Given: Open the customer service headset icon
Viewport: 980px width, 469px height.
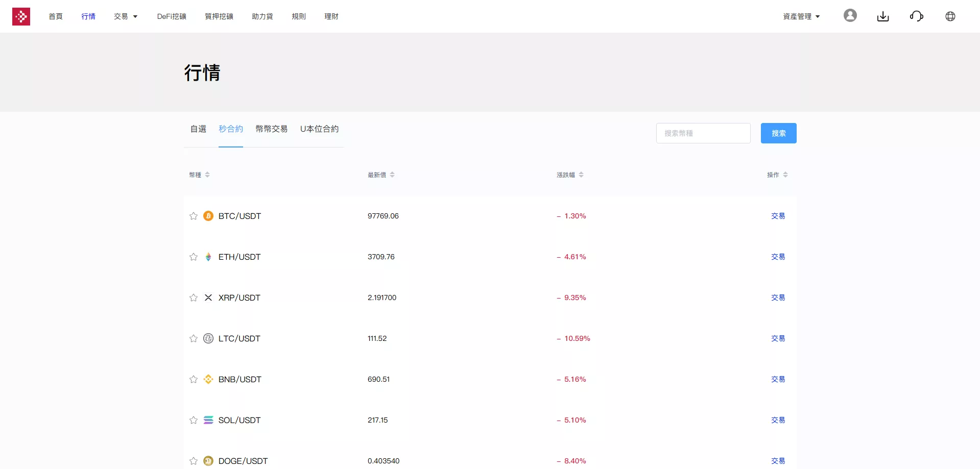Looking at the screenshot, I should pyautogui.click(x=917, y=16).
